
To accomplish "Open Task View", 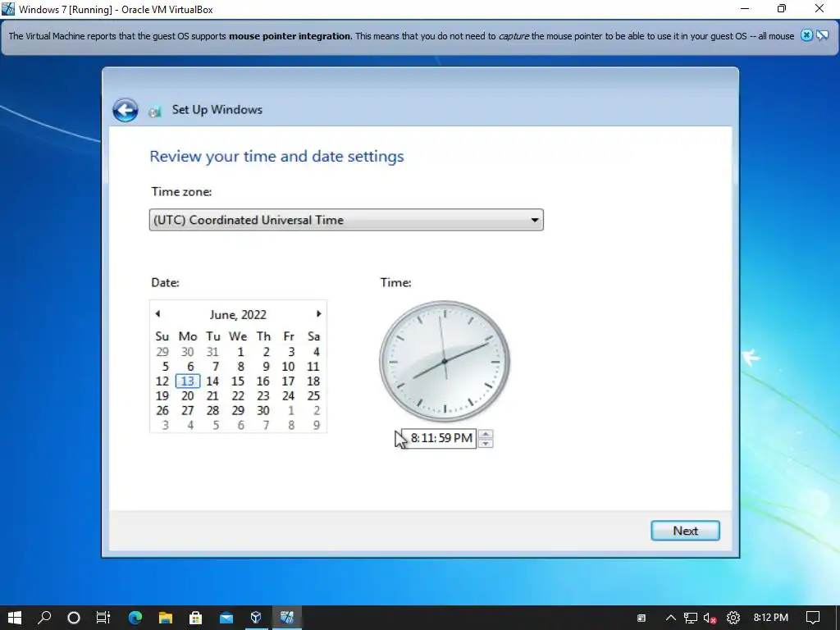I will (103, 618).
